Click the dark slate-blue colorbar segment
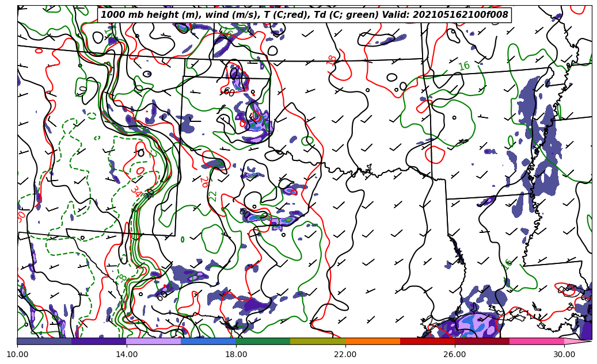Viewport: 597px width, 364px height. coord(44,341)
